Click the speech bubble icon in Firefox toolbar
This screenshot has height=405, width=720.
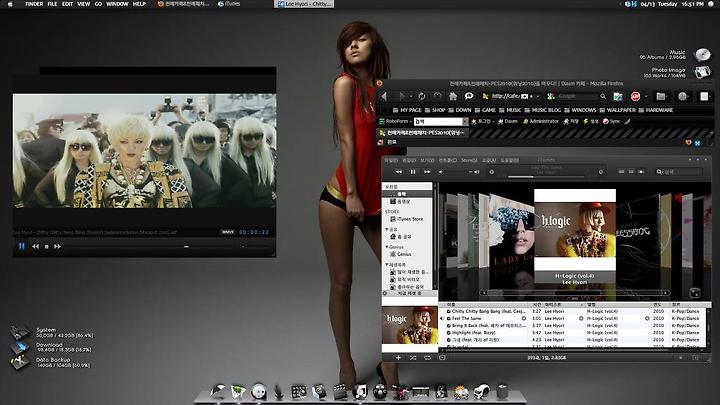click(469, 96)
